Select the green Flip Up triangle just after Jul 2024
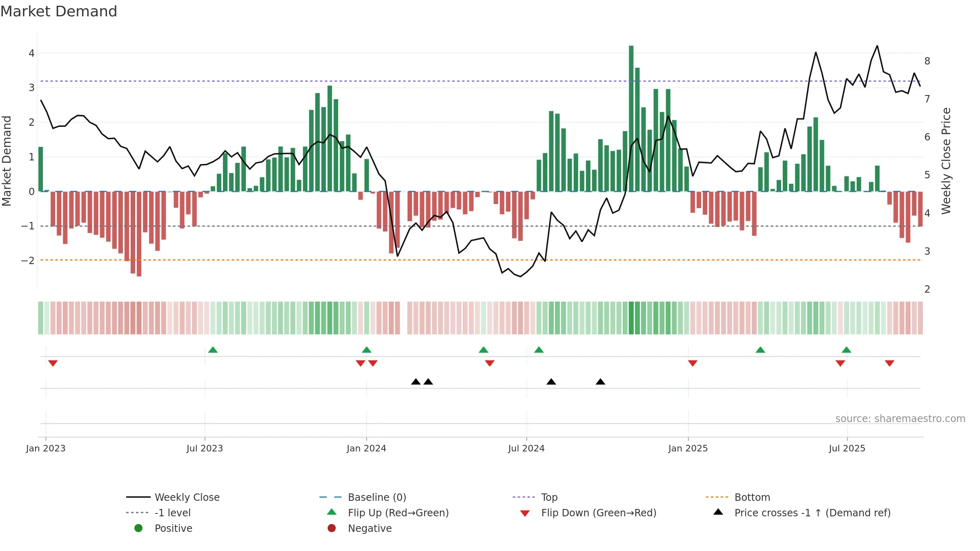The height and width of the screenshot is (551, 980). (x=539, y=350)
